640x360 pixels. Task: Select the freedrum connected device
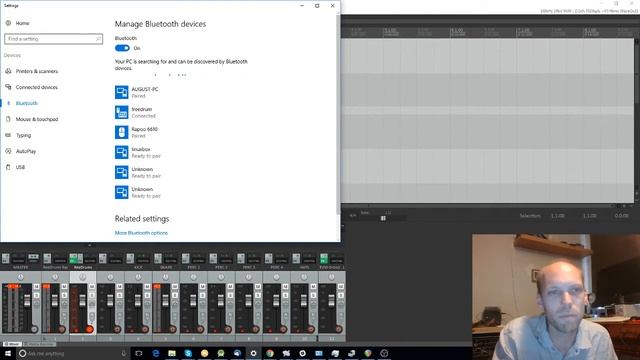(136, 112)
